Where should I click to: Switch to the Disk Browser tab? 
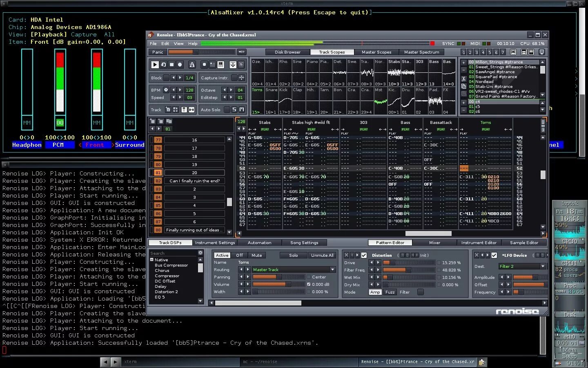click(287, 52)
